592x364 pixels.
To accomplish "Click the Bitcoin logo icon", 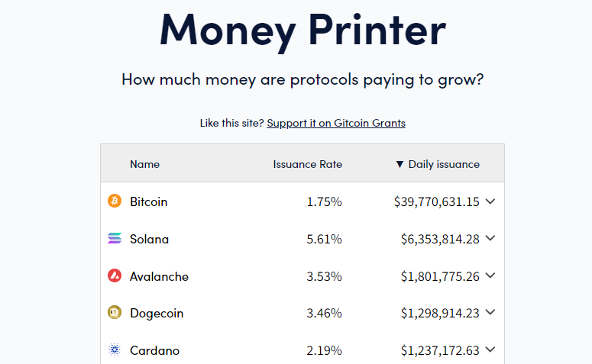I will click(x=115, y=201).
